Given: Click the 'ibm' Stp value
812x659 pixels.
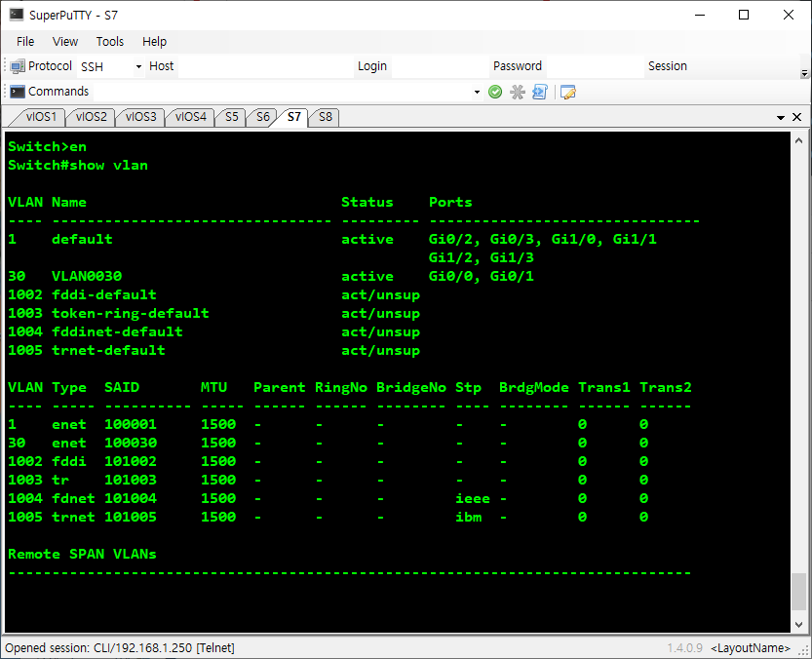Looking at the screenshot, I should (468, 517).
